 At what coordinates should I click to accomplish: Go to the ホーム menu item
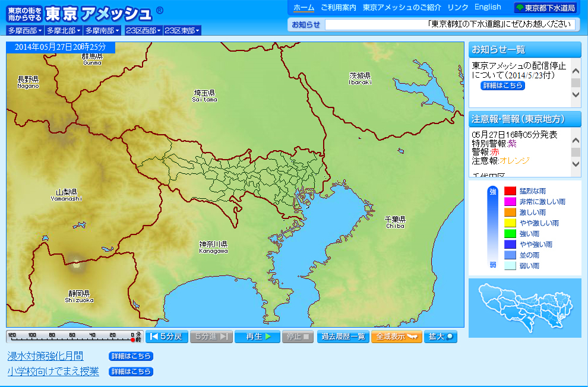pyautogui.click(x=304, y=8)
